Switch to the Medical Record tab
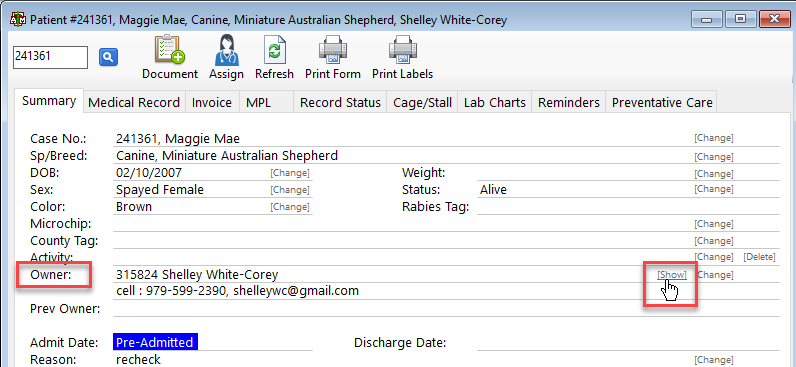The height and width of the screenshot is (367, 796). click(x=134, y=103)
